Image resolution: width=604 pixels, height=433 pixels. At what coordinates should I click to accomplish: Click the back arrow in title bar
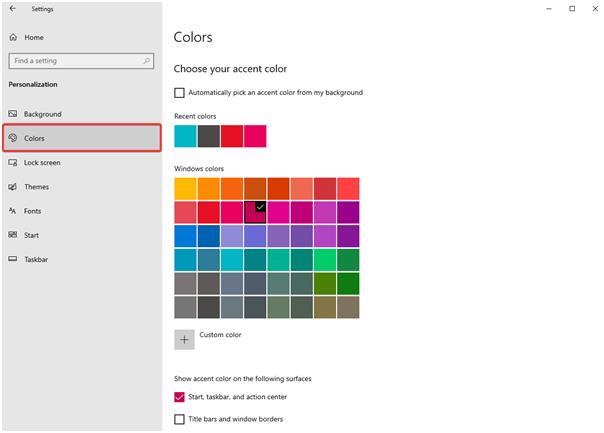(x=12, y=9)
